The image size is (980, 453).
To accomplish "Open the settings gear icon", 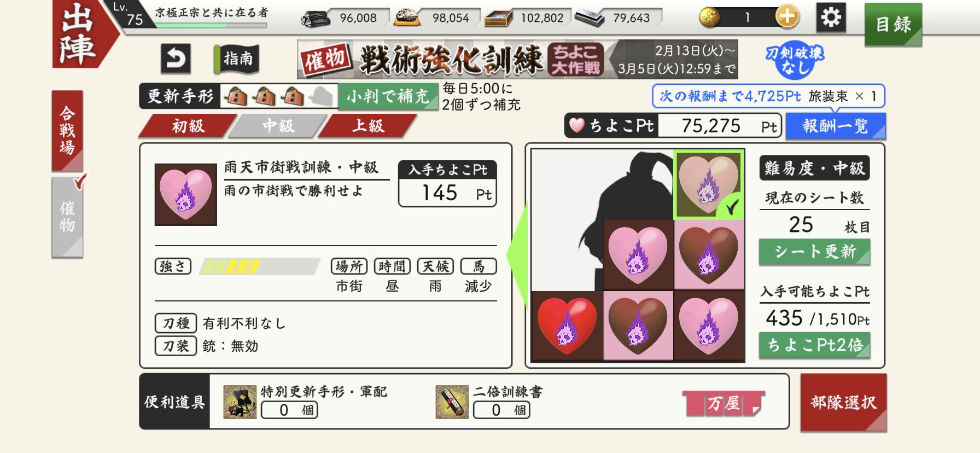I will point(831,18).
